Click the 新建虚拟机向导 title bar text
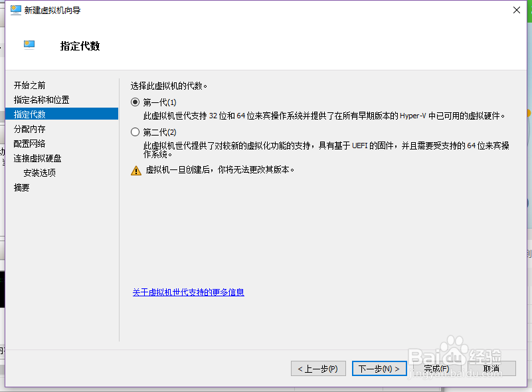This screenshot has width=532, height=392. pos(50,10)
